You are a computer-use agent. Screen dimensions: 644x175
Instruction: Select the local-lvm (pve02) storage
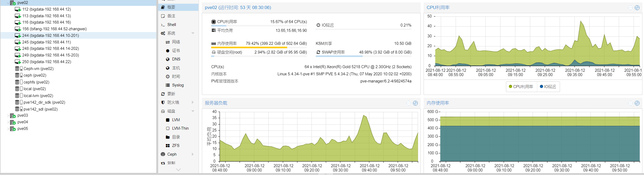pyautogui.click(x=38, y=96)
